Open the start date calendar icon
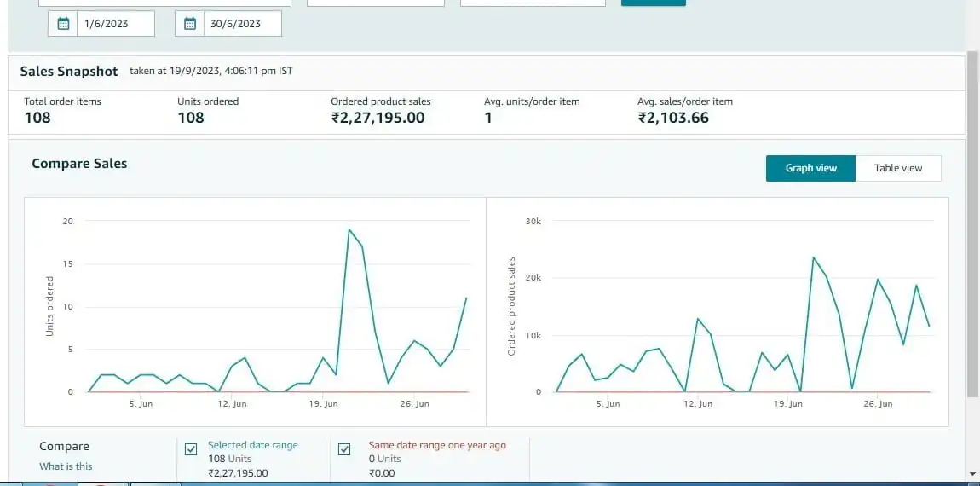This screenshot has width=980, height=486. click(63, 24)
